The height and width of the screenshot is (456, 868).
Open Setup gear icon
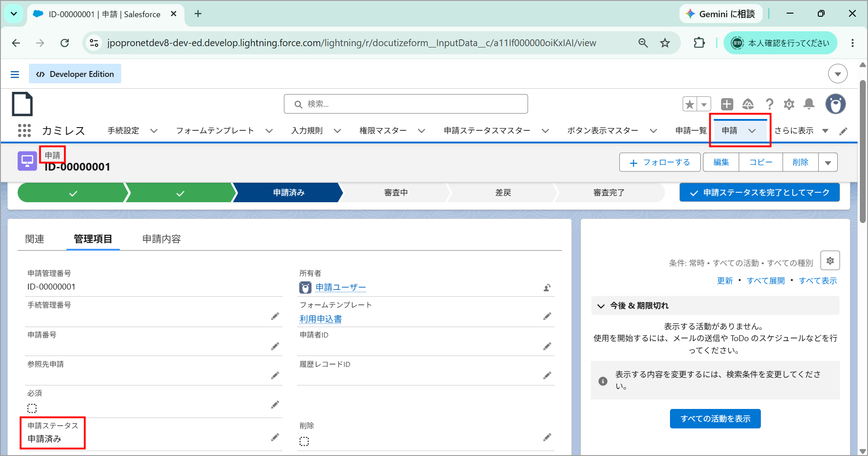click(x=789, y=104)
